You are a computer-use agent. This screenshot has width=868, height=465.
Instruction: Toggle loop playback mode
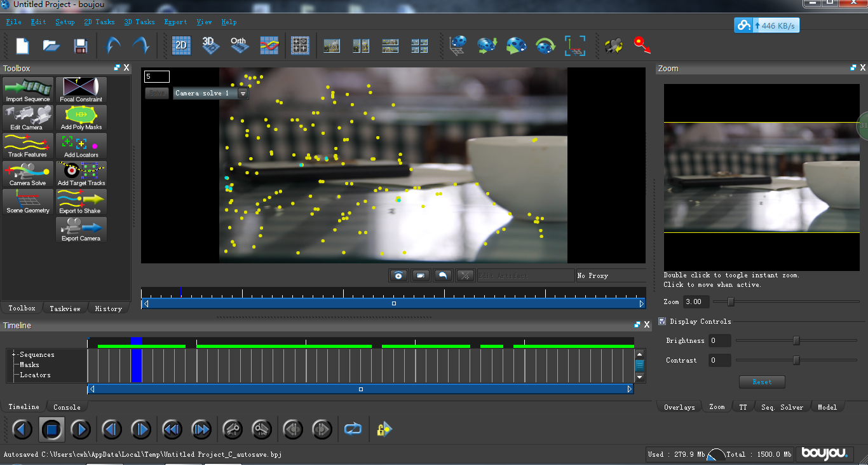[353, 429]
